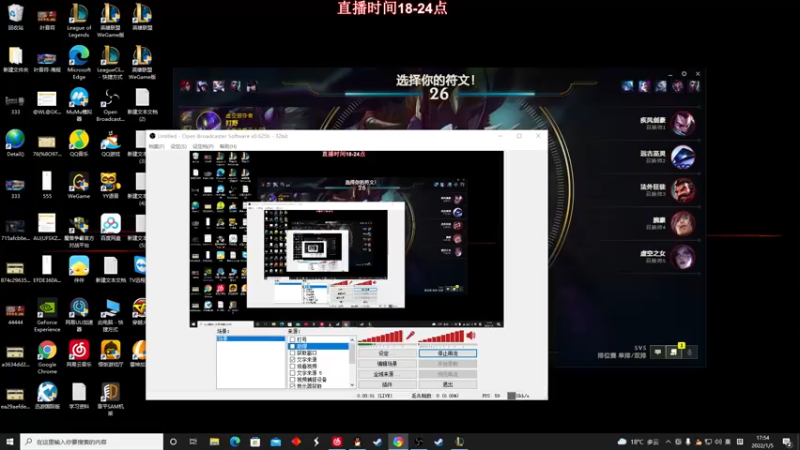Screen dimensions: 800x450
Task: Open the Recycle Bin desktop icon
Action: pos(15,17)
